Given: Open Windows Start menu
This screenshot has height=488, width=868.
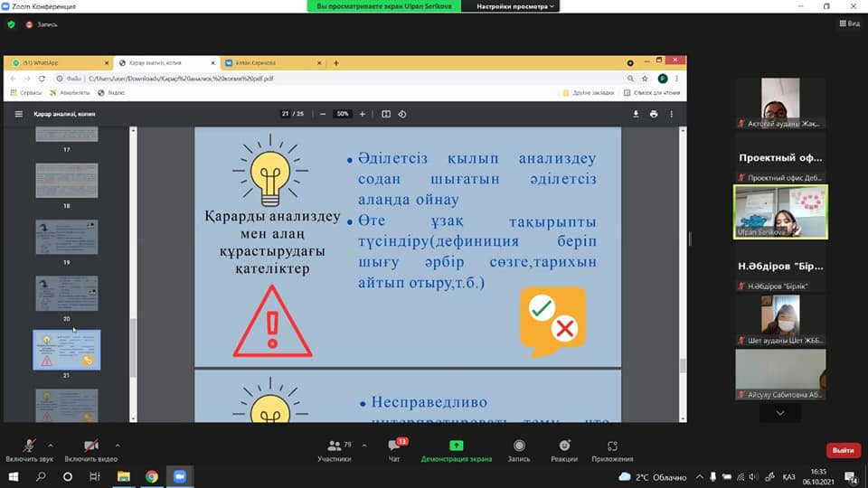Looking at the screenshot, I should 14,476.
